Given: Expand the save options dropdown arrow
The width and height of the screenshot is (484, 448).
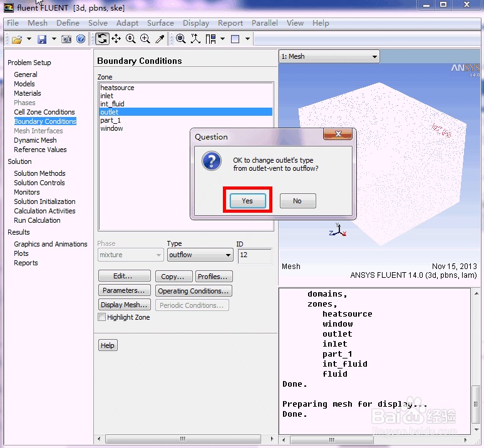Looking at the screenshot, I should [54, 39].
